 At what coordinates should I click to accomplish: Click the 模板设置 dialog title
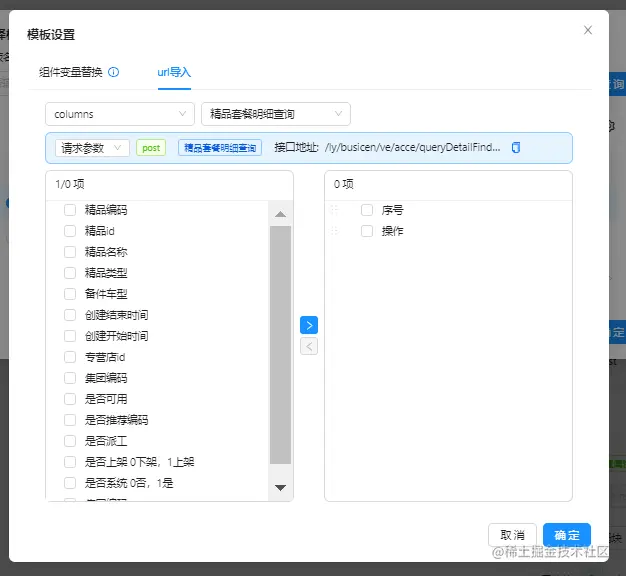[51, 35]
